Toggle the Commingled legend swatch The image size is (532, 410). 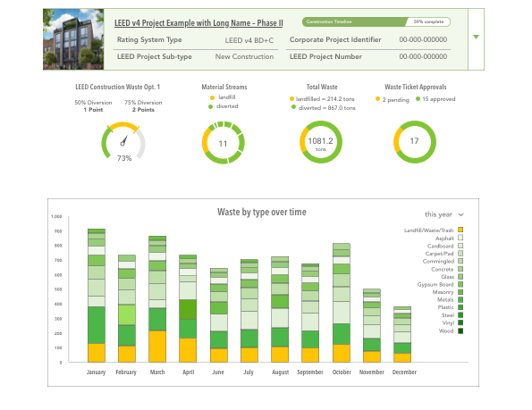tap(460, 261)
